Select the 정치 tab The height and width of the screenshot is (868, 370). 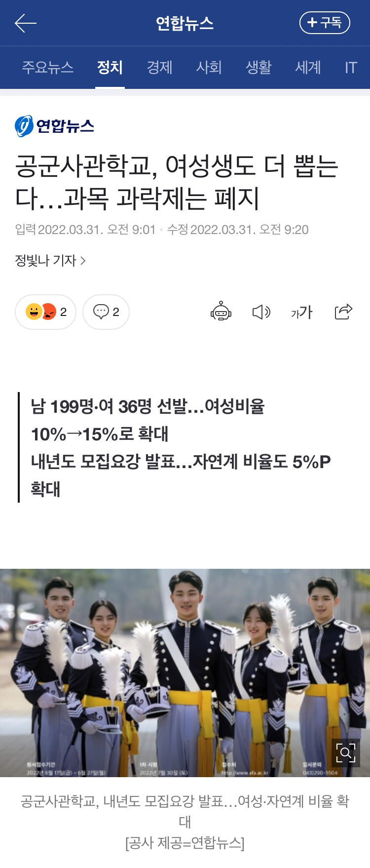click(x=110, y=67)
